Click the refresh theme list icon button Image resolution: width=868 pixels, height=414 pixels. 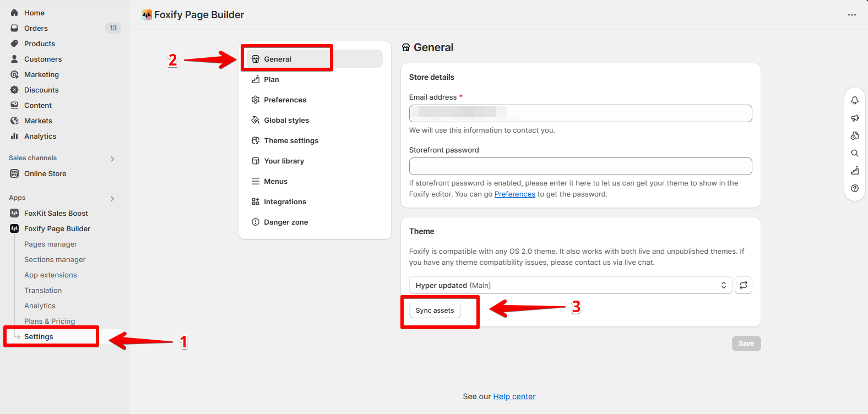click(744, 285)
